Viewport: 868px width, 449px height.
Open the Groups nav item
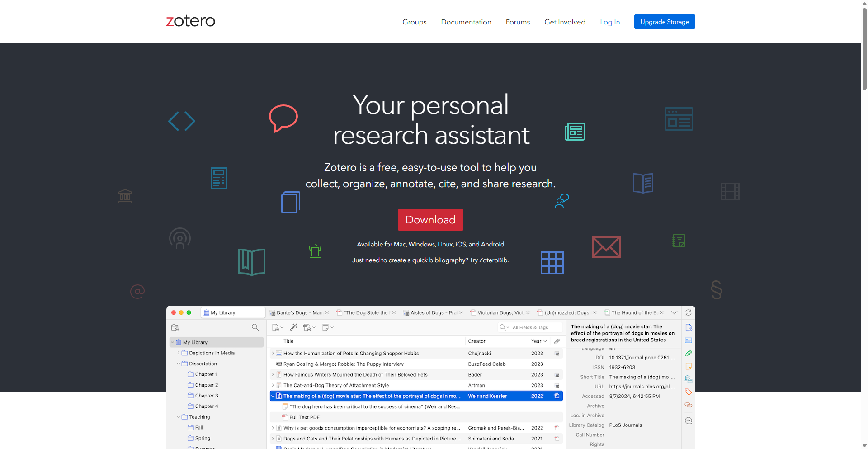(415, 22)
